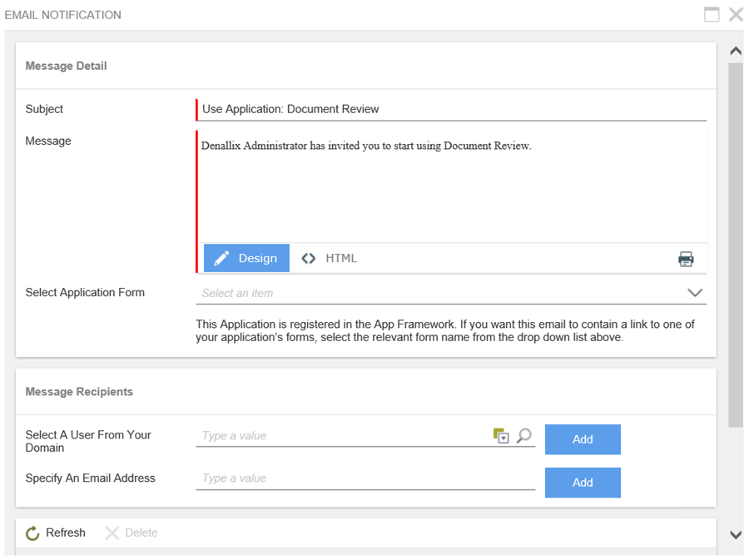The width and height of the screenshot is (749, 560).
Task: Open the user picker browse icon
Action: (x=501, y=436)
